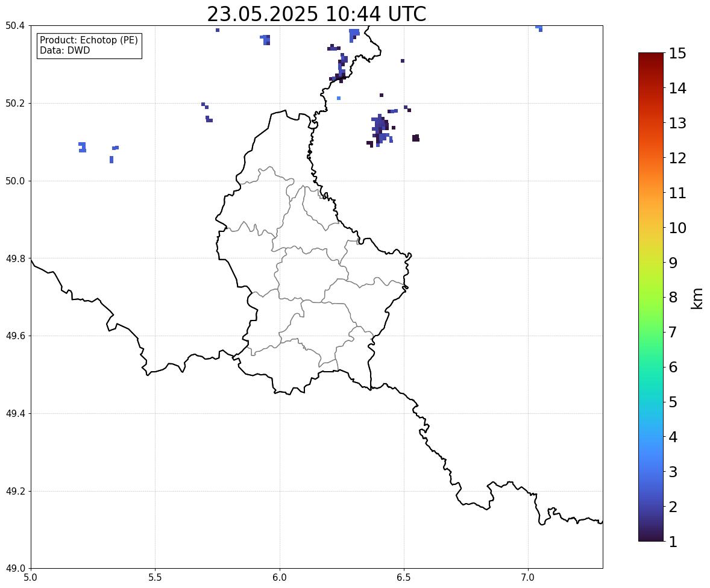Click longitude axis label 7.0

point(528,578)
